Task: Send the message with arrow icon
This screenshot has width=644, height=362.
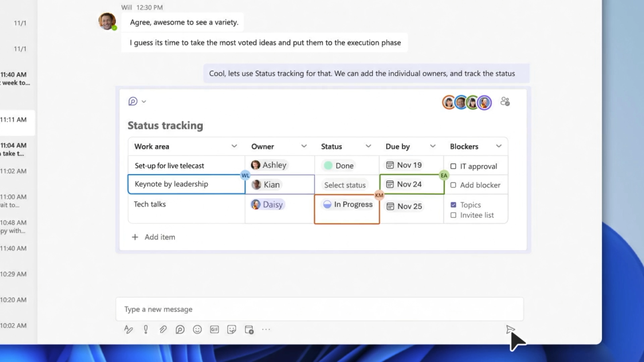Action: [x=510, y=329]
